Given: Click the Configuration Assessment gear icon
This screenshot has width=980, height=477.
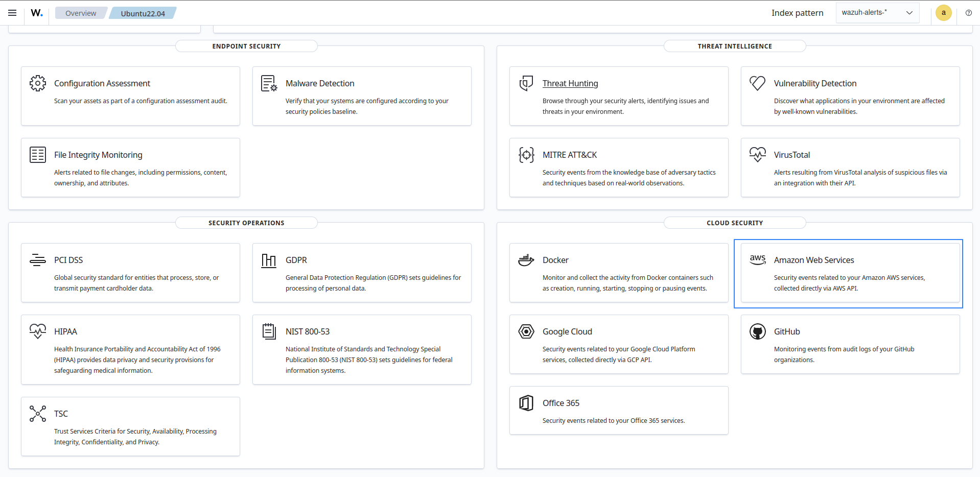Looking at the screenshot, I should 38,83.
